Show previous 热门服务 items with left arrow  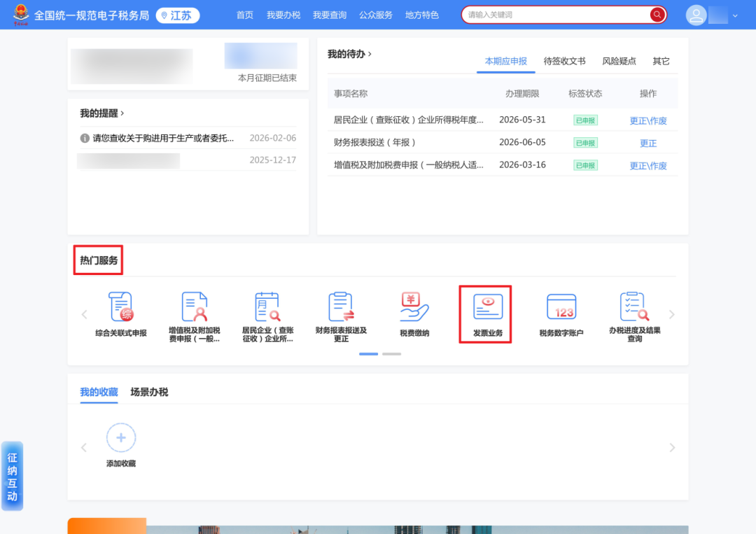coord(85,315)
